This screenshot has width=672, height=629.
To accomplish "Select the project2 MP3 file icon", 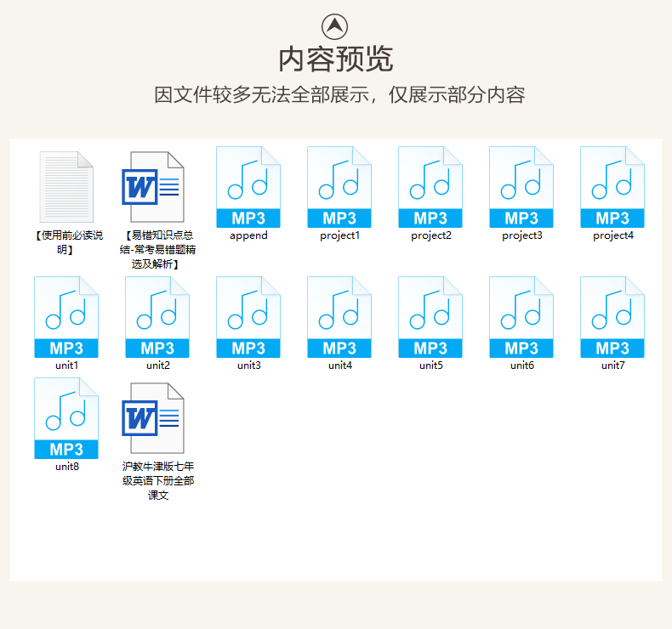I will (430, 187).
